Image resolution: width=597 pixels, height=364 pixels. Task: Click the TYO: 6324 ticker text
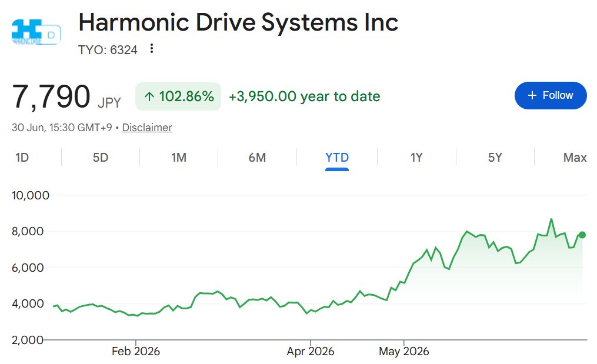108,50
